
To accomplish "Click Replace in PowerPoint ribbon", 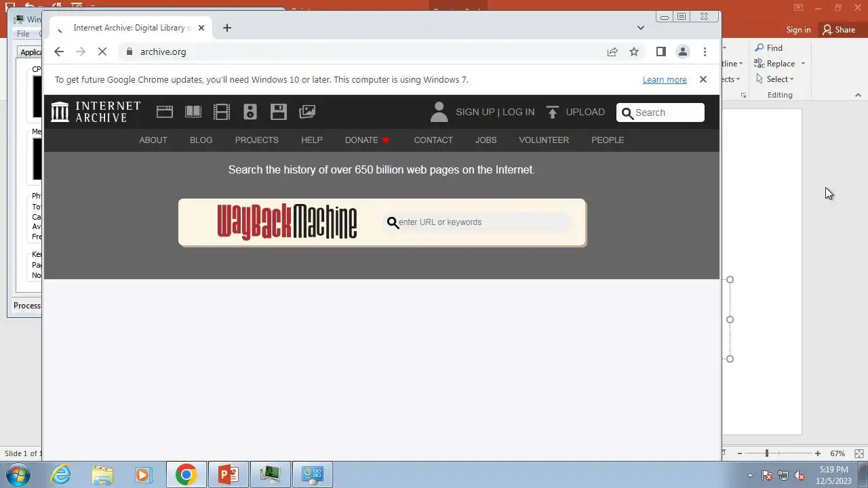I will click(x=774, y=64).
